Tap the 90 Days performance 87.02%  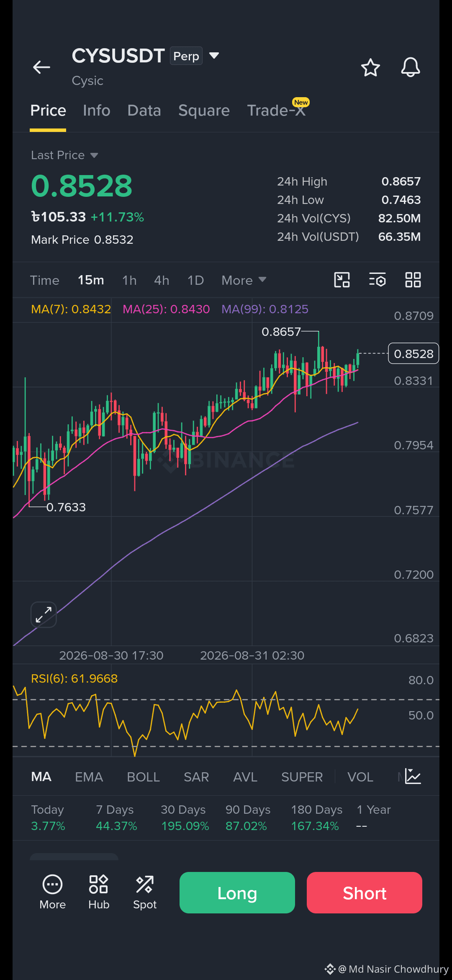tap(246, 826)
